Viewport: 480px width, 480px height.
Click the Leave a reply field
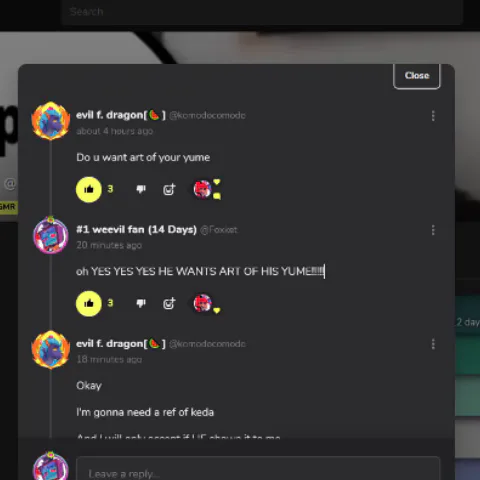(x=258, y=469)
